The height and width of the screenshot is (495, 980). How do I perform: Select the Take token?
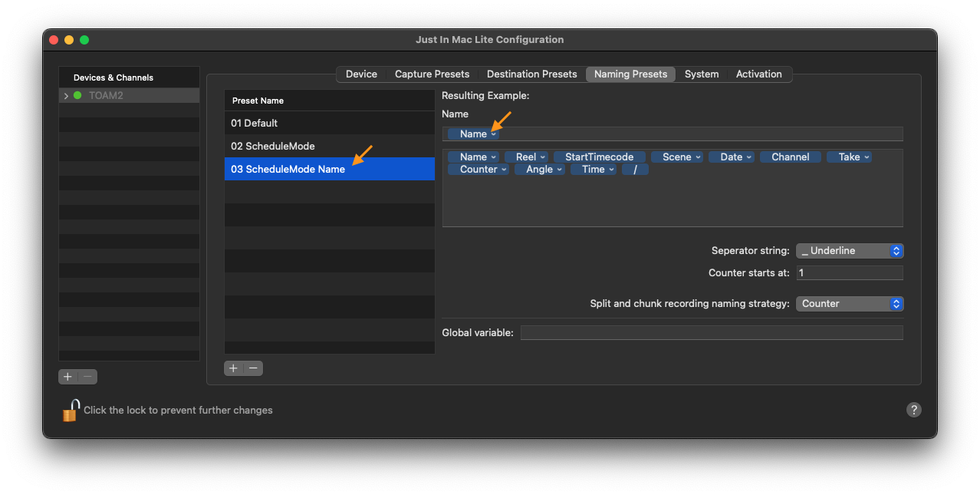coord(850,157)
